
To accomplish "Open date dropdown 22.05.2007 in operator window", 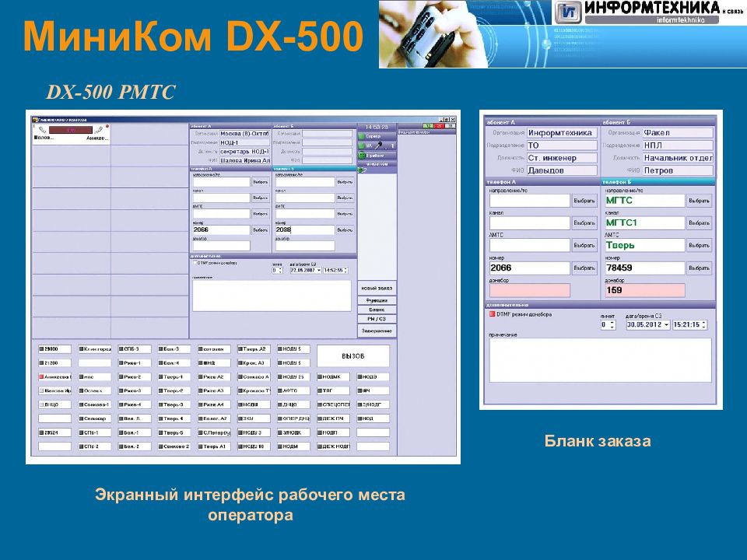I will pos(318,271).
